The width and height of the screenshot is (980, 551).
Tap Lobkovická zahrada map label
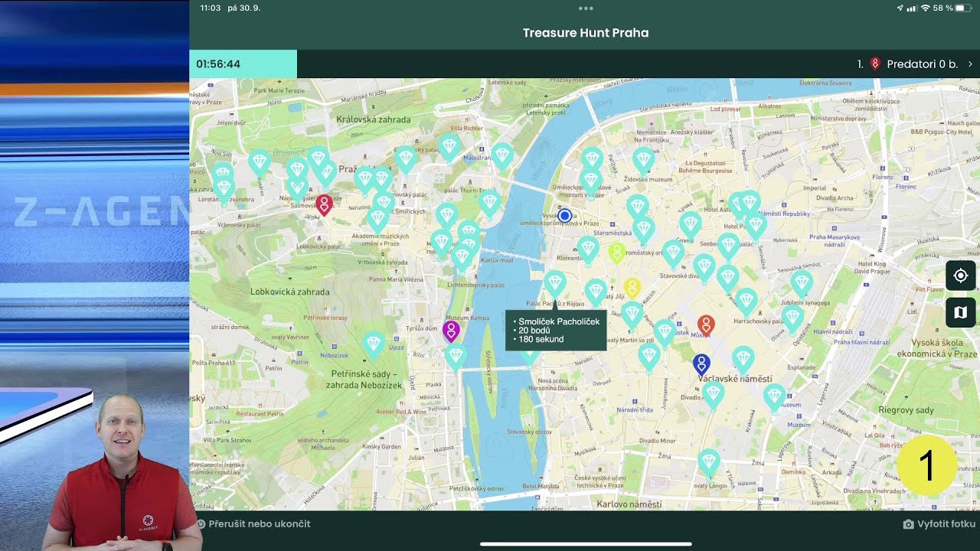click(x=290, y=292)
